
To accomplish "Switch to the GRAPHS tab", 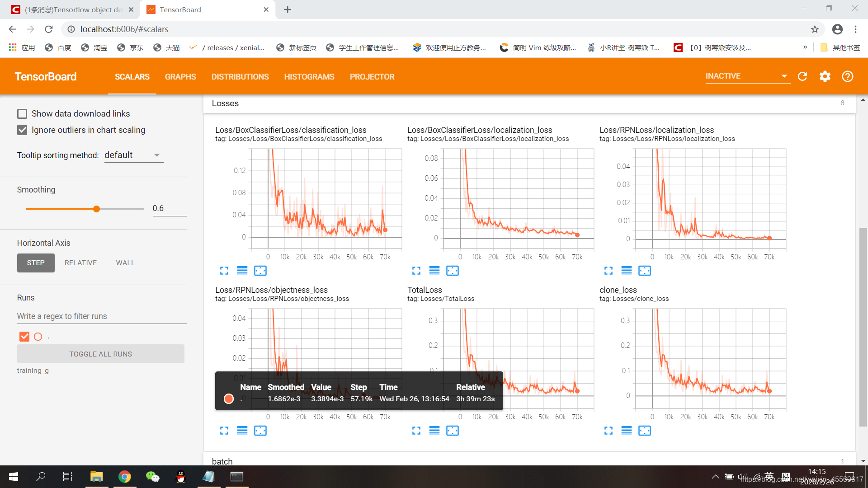I will click(180, 76).
